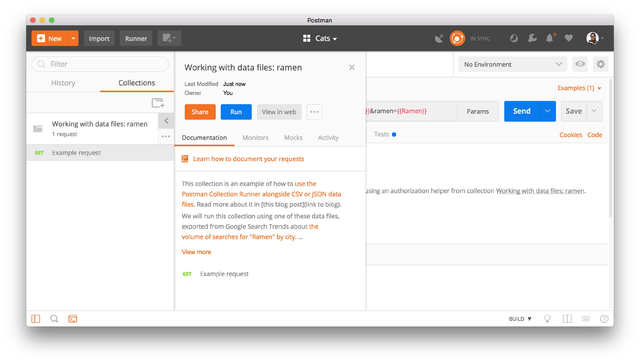Click the Import button
The height and width of the screenshot is (364, 640).
pos(99,38)
